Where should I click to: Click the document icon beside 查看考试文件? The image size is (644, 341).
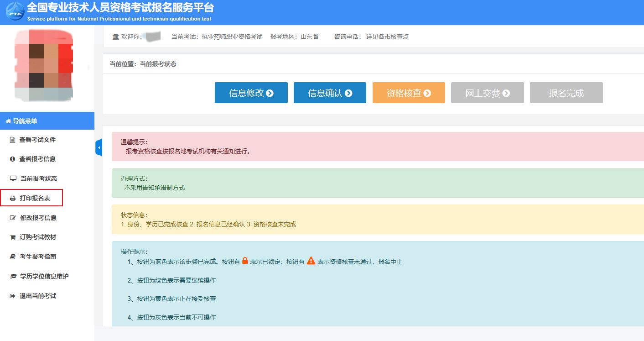[x=13, y=140]
